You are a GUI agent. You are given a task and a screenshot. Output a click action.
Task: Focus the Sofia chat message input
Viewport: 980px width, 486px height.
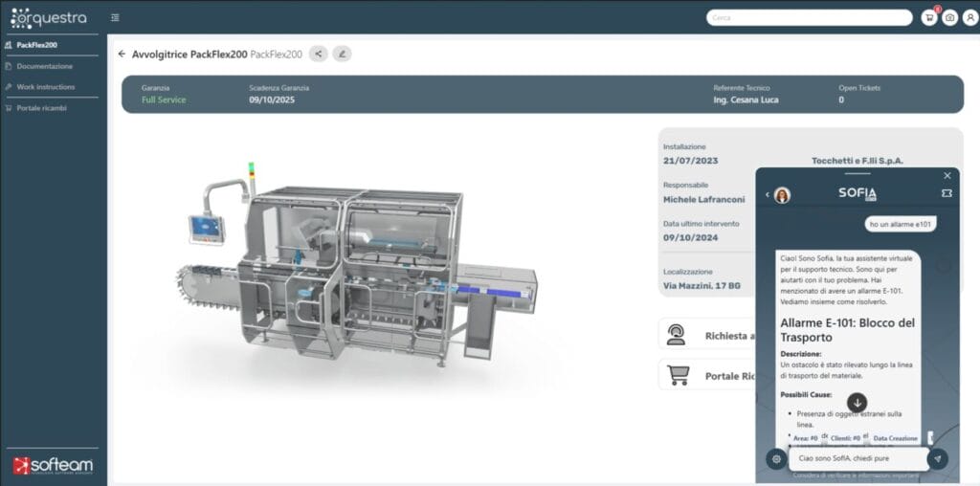click(x=858, y=459)
